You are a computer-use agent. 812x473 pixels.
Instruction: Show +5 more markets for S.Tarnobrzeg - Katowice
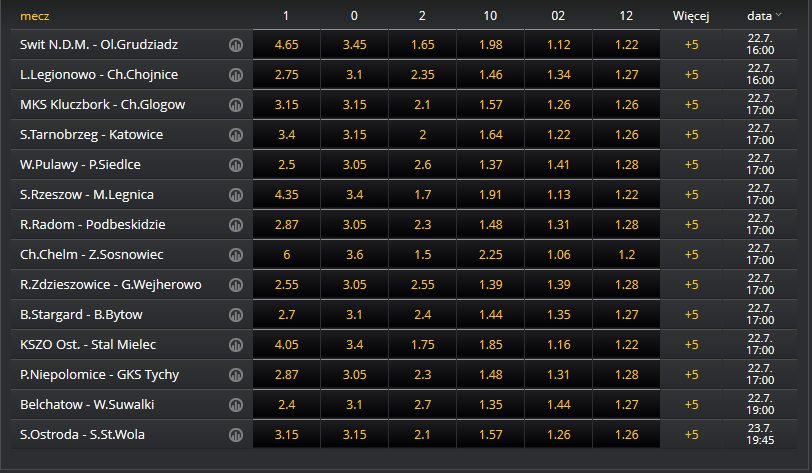click(x=691, y=135)
